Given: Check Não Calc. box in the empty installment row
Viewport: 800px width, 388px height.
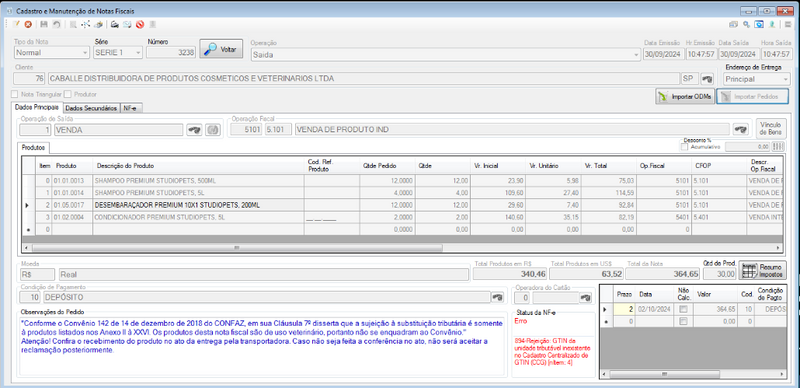Looking at the screenshot, I should (x=683, y=321).
